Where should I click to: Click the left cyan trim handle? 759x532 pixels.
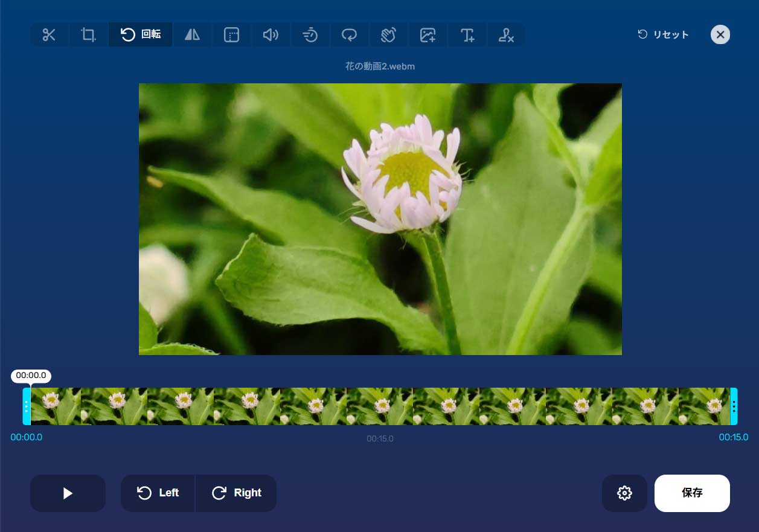point(27,406)
